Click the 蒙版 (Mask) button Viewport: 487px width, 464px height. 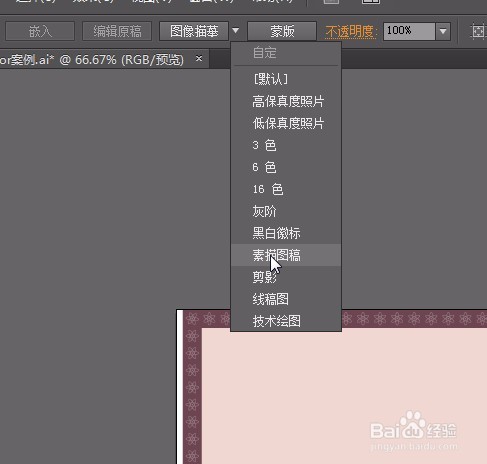282,31
